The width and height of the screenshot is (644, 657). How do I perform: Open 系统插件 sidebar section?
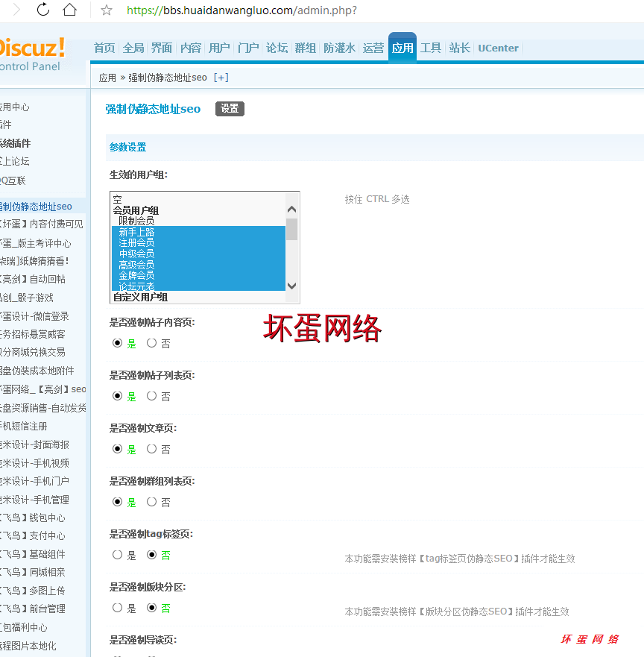[15, 143]
